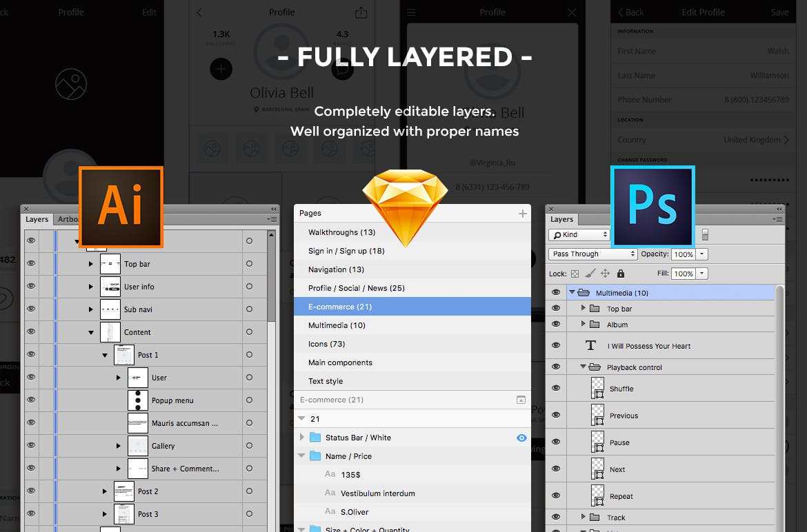Click the Illustrator target circle for Top bar
Screen dimensions: 807x532
click(249, 264)
